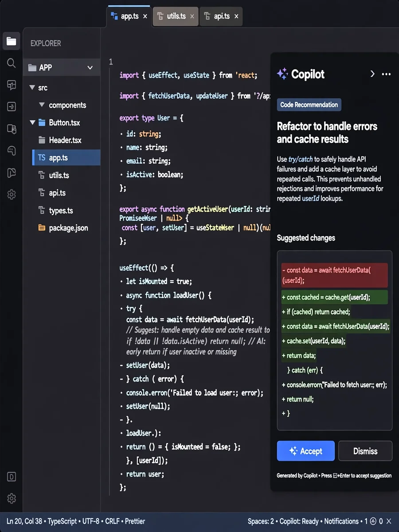Click the 'Copilot: Ready' status entry
The height and width of the screenshot is (532, 399).
tap(299, 521)
